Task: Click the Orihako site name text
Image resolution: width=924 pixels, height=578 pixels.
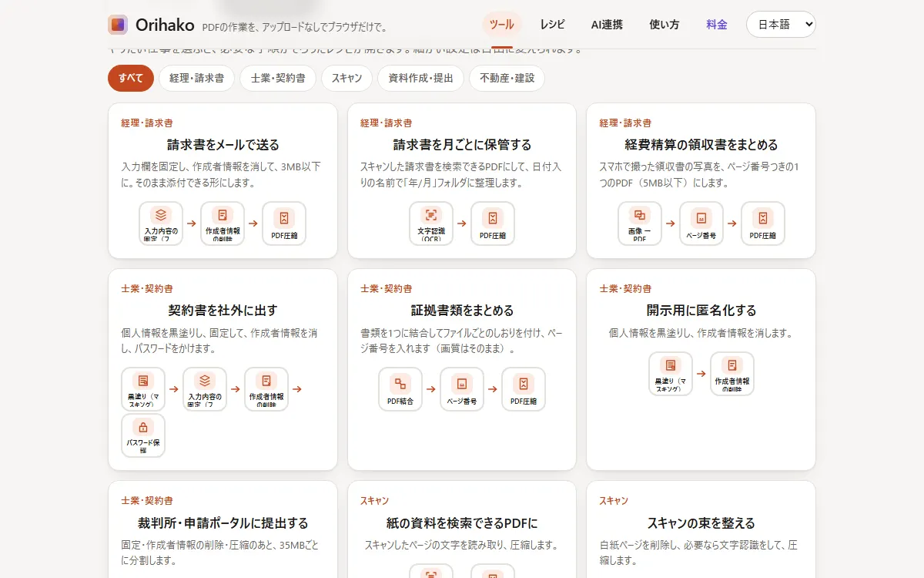Action: pos(165,25)
